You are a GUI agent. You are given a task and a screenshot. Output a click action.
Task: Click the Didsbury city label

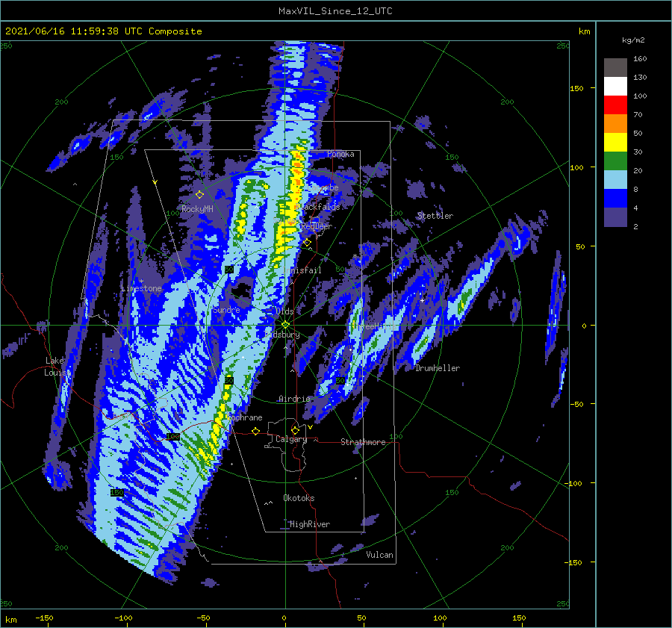point(282,335)
